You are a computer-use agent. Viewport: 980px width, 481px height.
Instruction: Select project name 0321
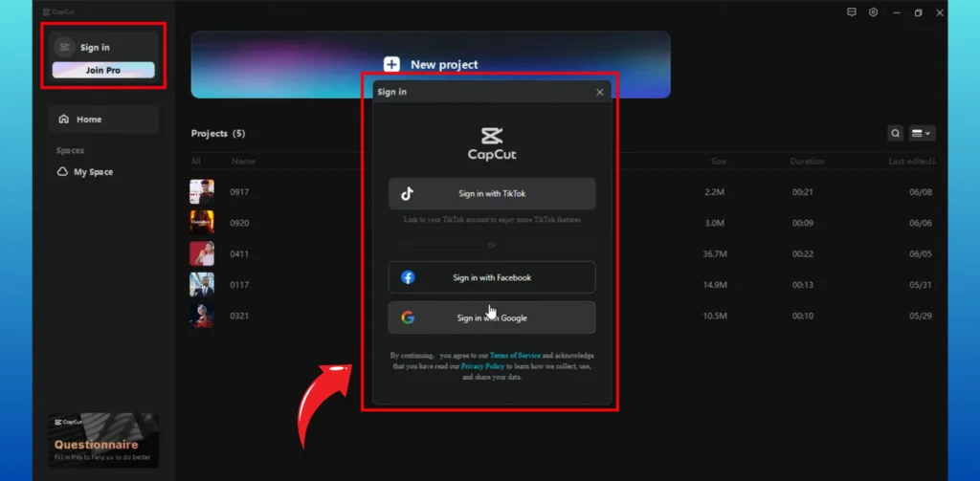tap(239, 316)
